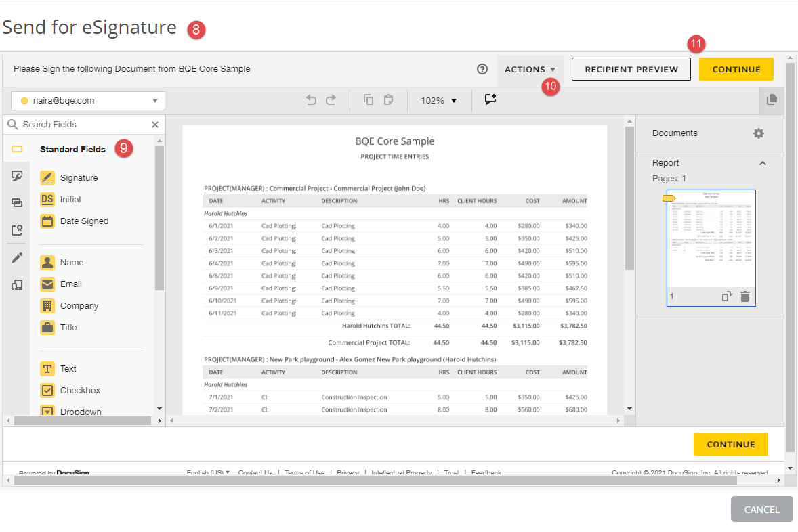Redo the last undone action

click(x=331, y=100)
